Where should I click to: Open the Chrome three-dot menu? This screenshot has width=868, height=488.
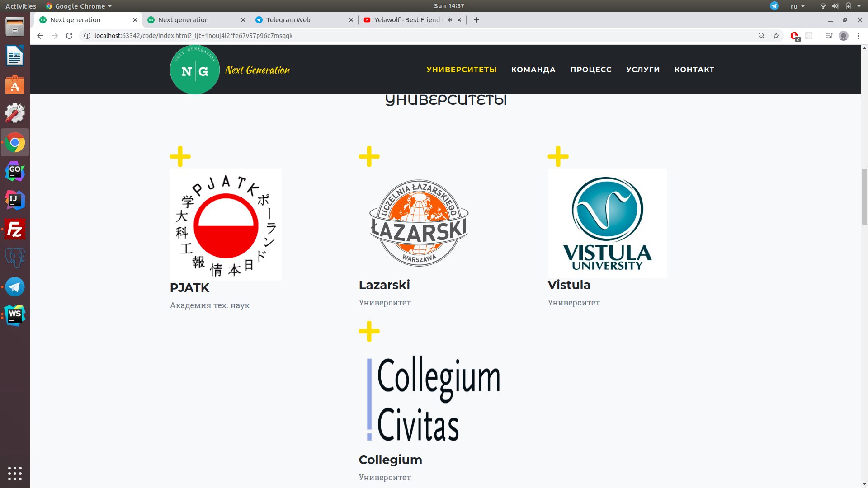click(858, 36)
